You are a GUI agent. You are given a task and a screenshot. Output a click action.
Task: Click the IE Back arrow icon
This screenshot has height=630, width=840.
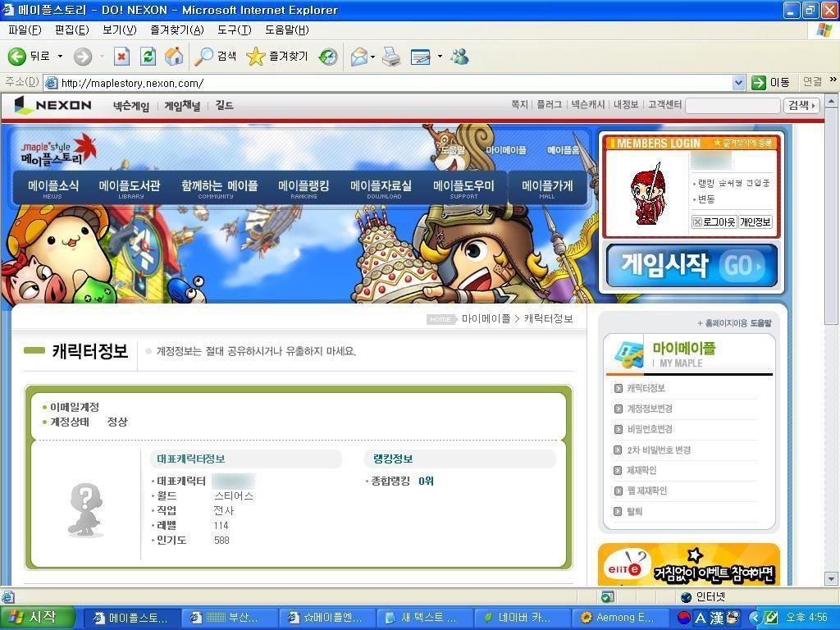(16, 57)
